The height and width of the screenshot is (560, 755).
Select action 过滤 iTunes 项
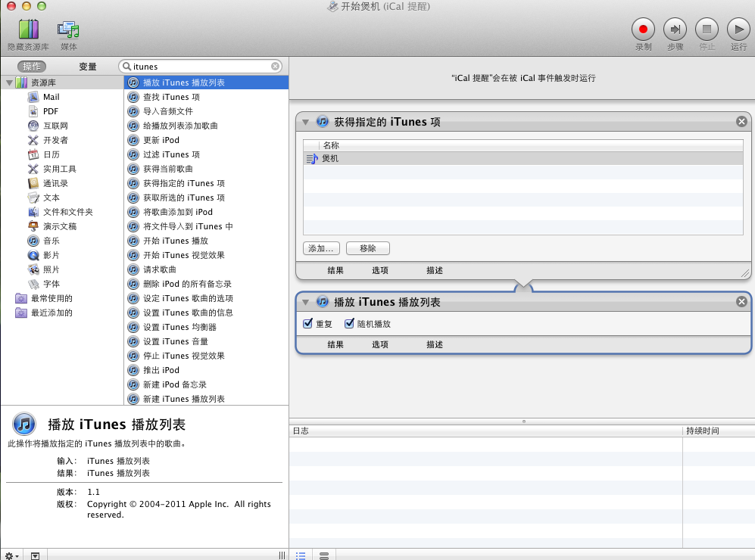click(x=207, y=154)
